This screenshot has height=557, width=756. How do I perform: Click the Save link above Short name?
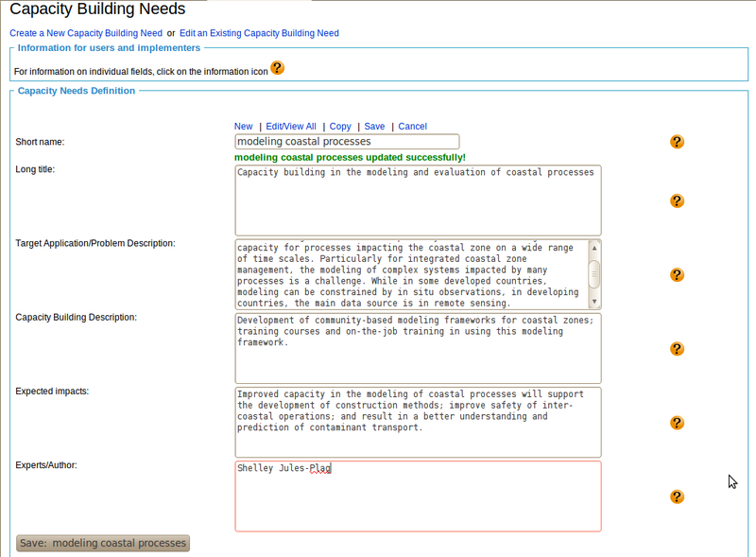tap(374, 126)
